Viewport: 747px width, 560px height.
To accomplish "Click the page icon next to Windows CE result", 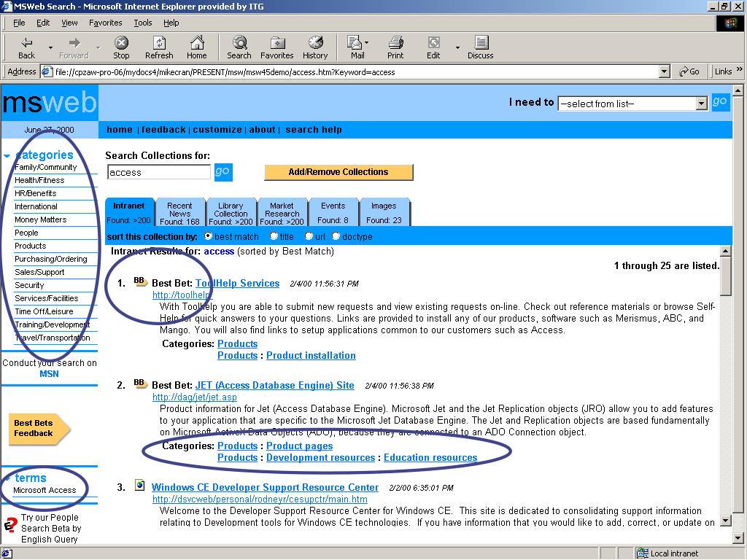I will 139,485.
